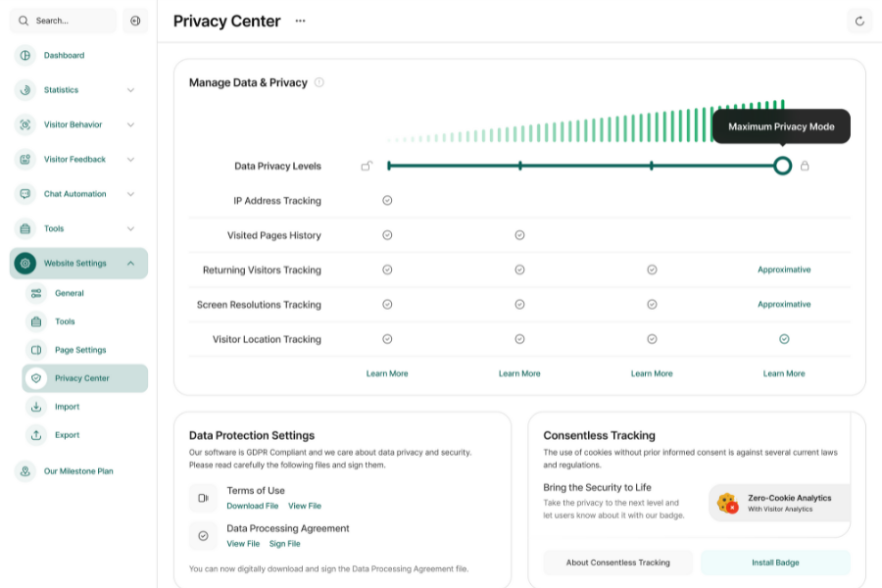The height and width of the screenshot is (588, 882).
Task: Toggle Visited Pages History second-level checkmark
Action: point(519,235)
